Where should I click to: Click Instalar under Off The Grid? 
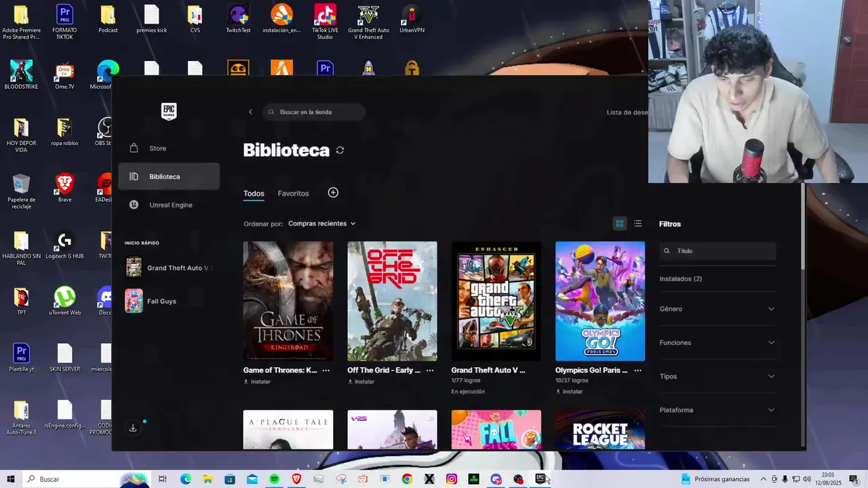361,382
